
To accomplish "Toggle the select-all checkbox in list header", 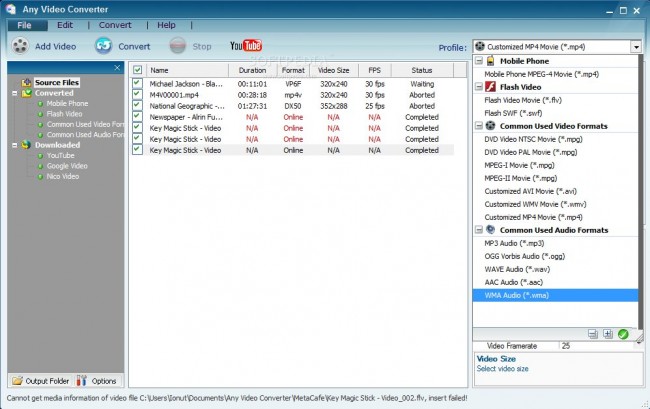I will pyautogui.click(x=138, y=70).
